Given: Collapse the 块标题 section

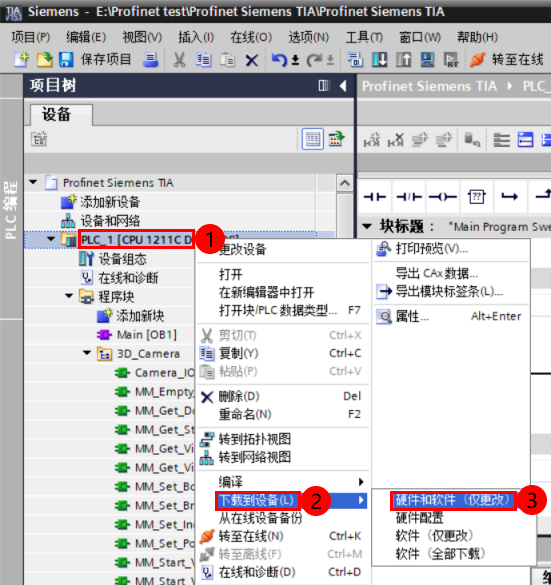Looking at the screenshot, I should pyautogui.click(x=367, y=226).
